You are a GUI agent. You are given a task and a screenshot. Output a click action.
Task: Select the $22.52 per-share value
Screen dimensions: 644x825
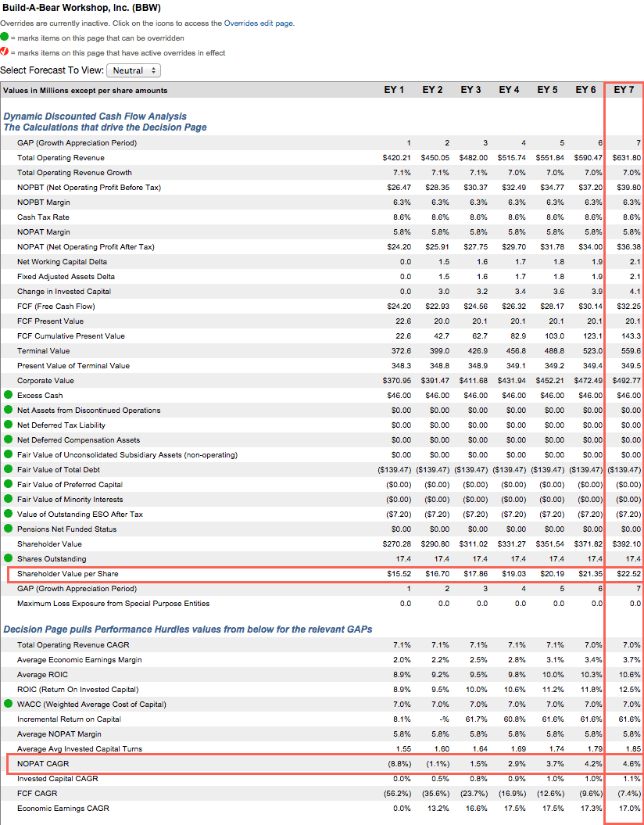click(x=628, y=573)
